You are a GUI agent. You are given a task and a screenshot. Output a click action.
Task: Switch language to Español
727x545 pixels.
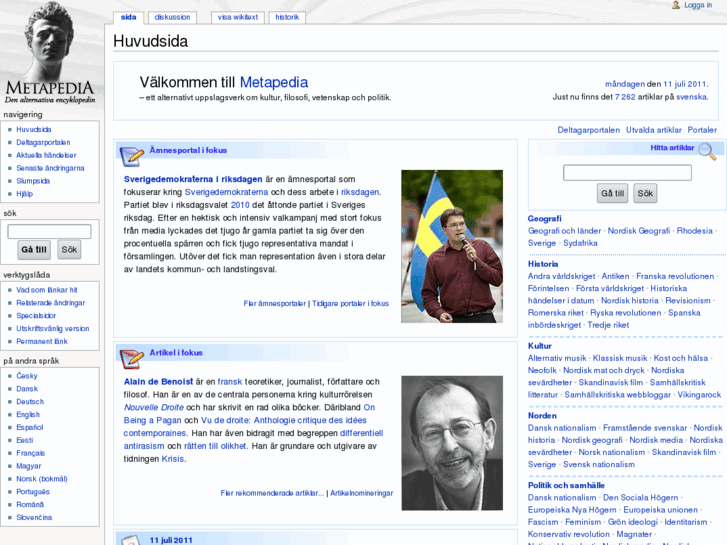click(x=30, y=427)
